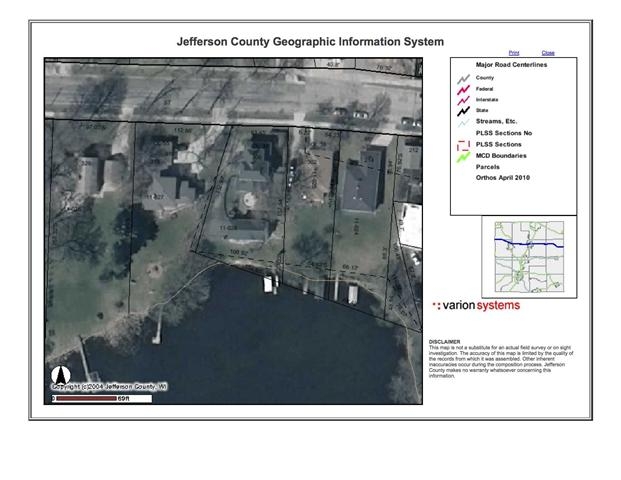Click the green MCD Boundaries symbol
This screenshot has height=480, width=621.
pos(463,157)
